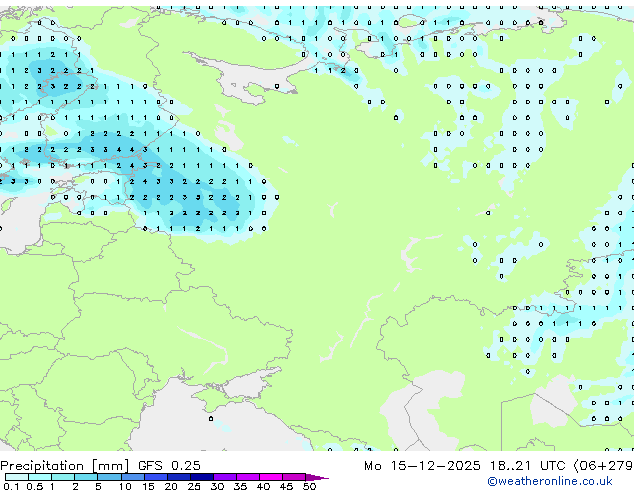634x490 pixels.
Task: Click the '10' legend scale label
Action: 125,486
